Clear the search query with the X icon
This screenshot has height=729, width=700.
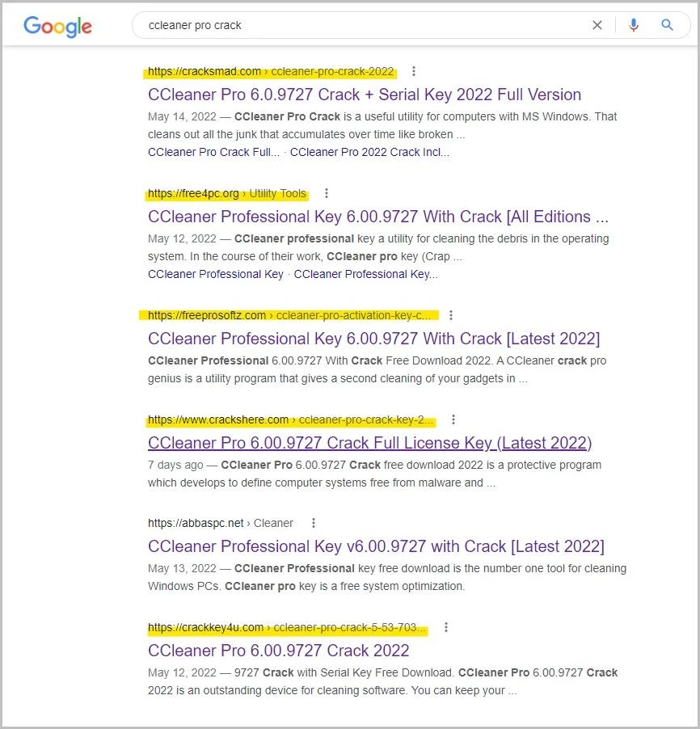[597, 25]
